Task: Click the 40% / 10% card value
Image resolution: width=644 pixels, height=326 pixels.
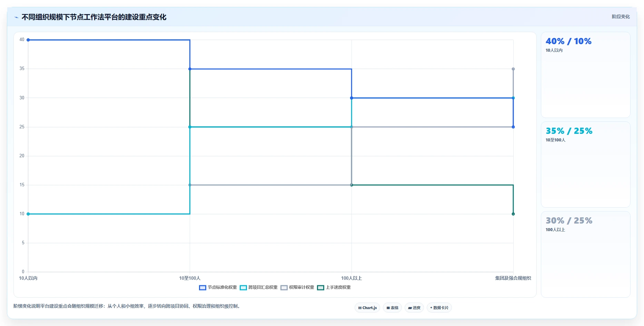Action: click(x=568, y=41)
